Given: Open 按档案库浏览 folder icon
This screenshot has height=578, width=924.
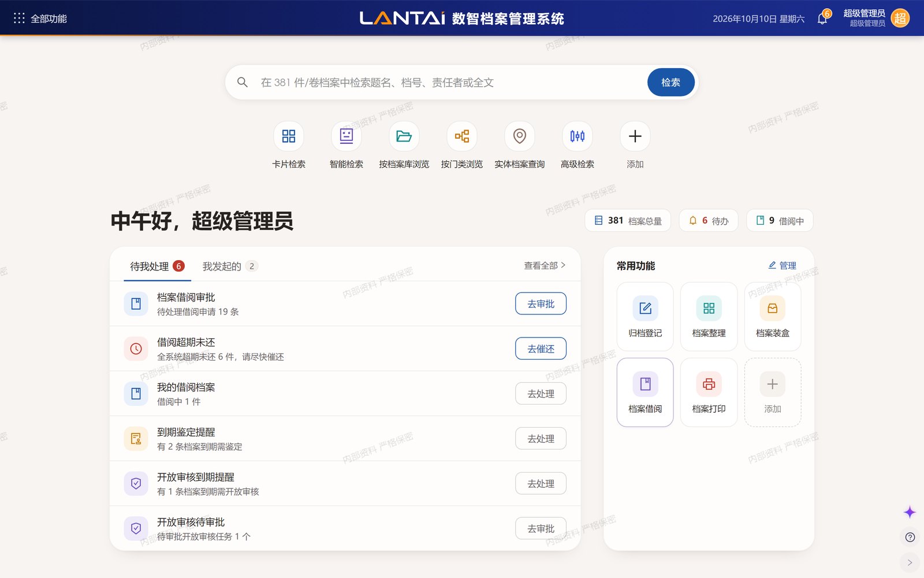Looking at the screenshot, I should [x=404, y=136].
